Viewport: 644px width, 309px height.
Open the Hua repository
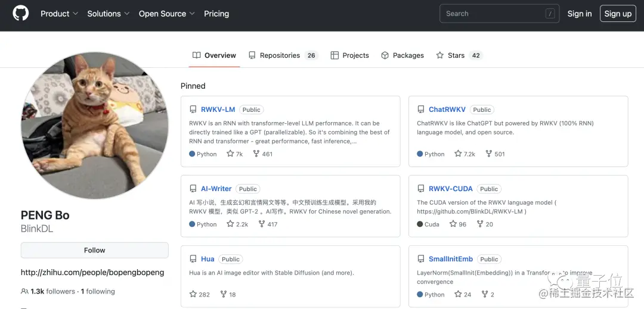pos(208,259)
